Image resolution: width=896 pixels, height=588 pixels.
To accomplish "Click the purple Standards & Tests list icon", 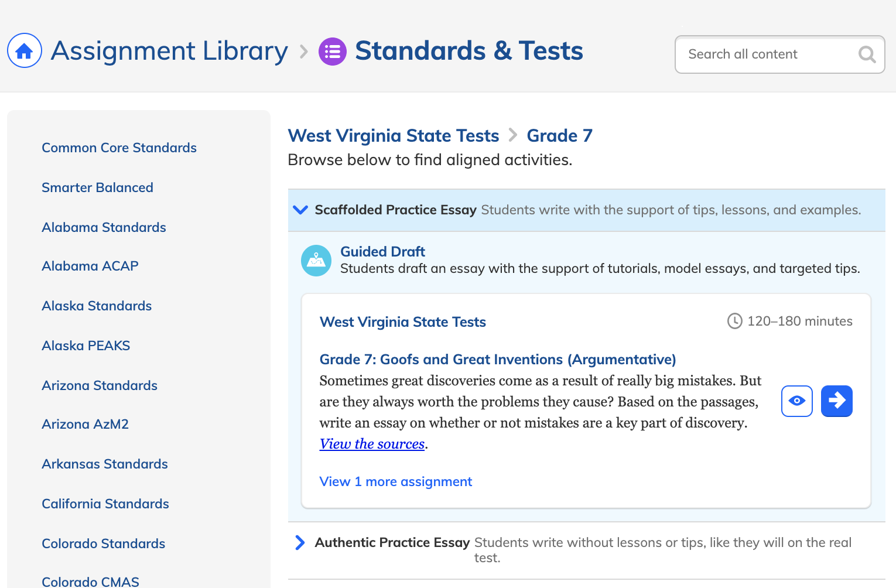I will [333, 52].
